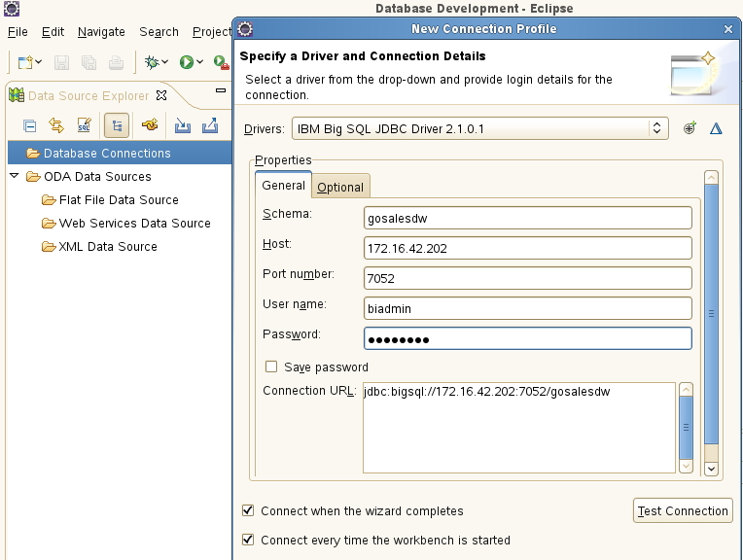Open the Drivers drop-down list
Image resolution: width=743 pixels, height=560 pixels.
[x=480, y=128]
